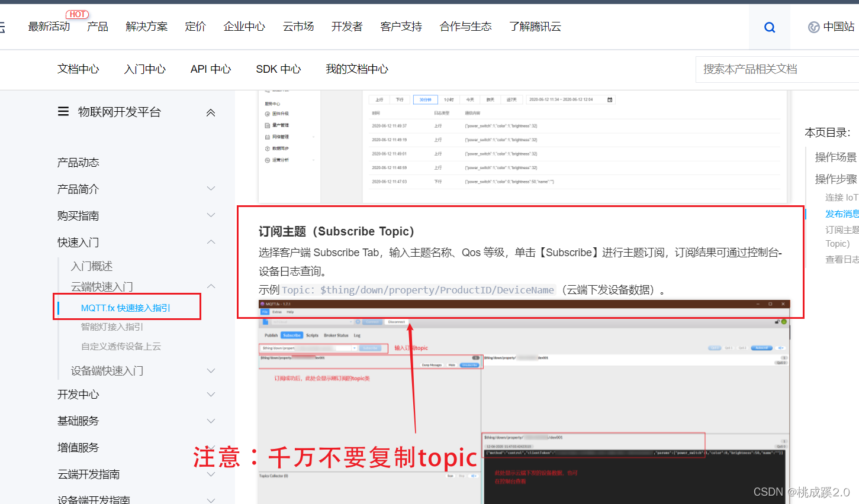
Task: Click the collapse arrow above the sidebar navigation
Action: point(211,112)
